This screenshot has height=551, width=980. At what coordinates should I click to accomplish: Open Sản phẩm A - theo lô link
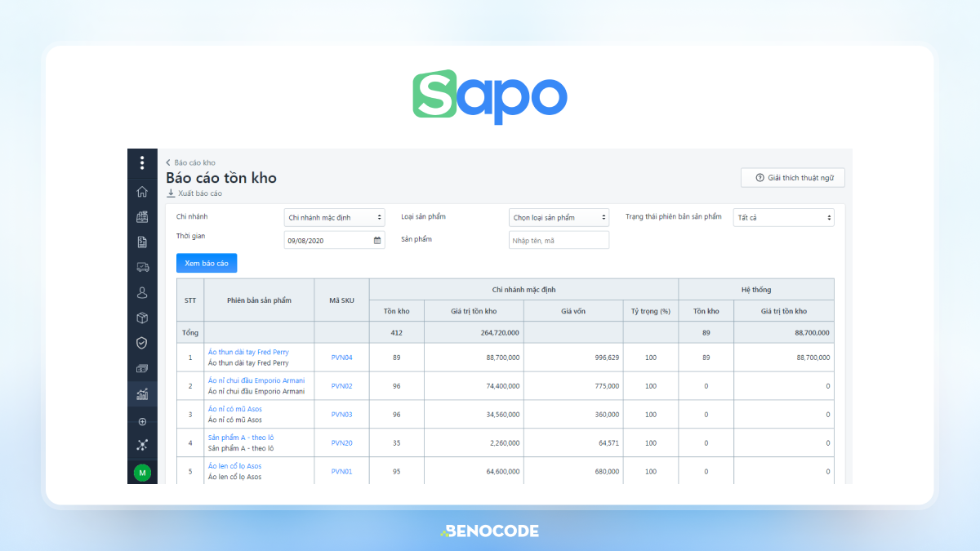(241, 438)
